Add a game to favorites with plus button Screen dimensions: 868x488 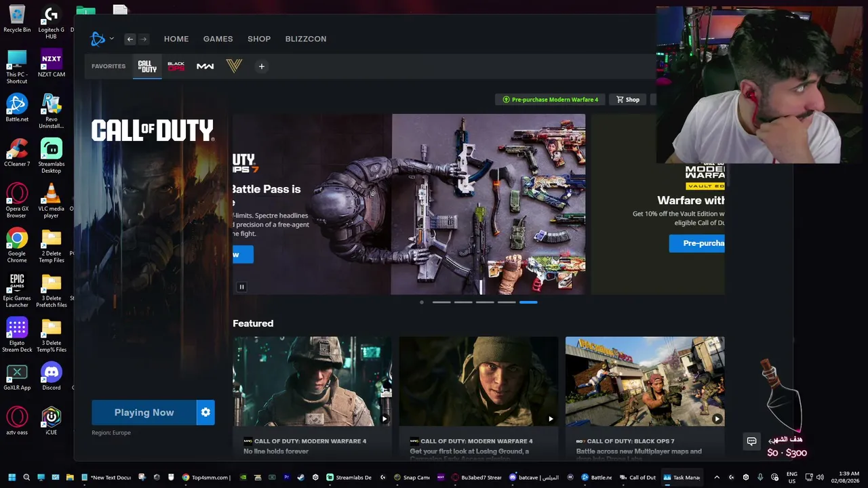[x=262, y=66]
